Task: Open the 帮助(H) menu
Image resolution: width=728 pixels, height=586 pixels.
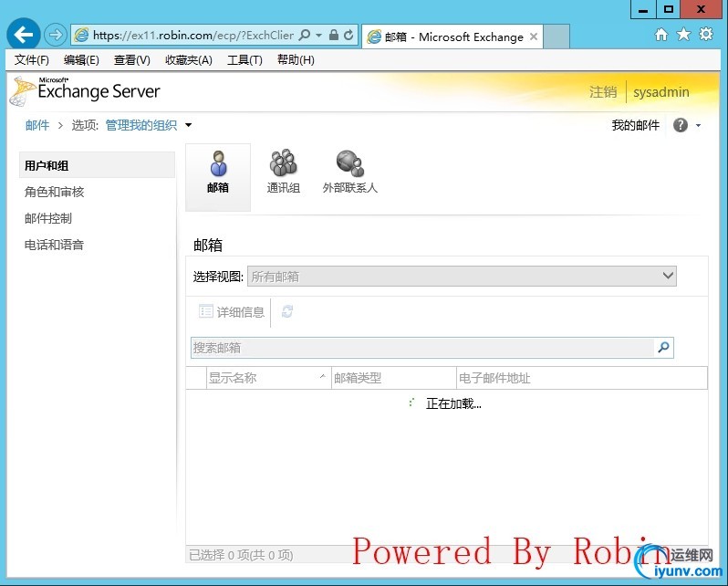Action: click(296, 60)
